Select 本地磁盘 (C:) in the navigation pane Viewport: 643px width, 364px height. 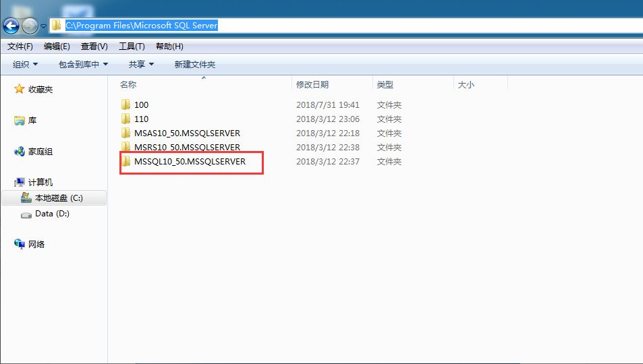click(59, 198)
